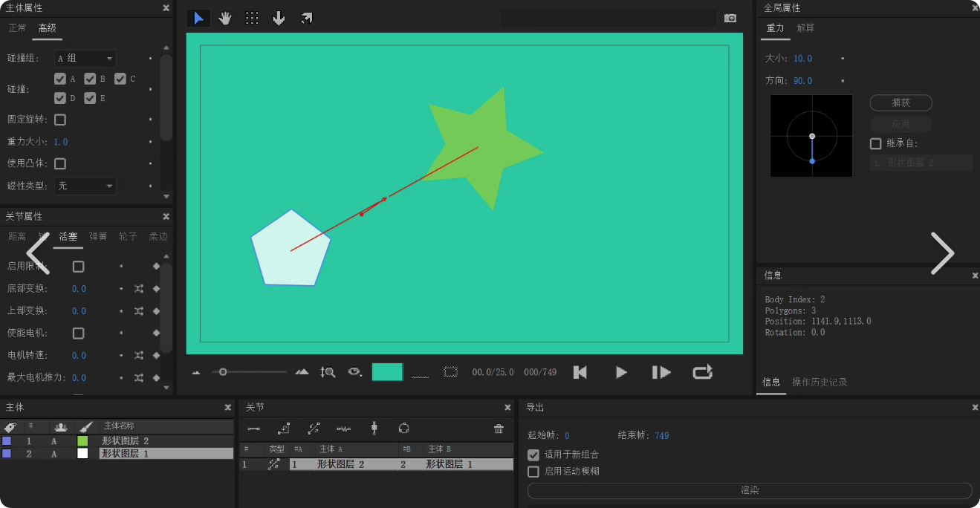Randomize 电机转速 with shuffle icon

pos(139,356)
